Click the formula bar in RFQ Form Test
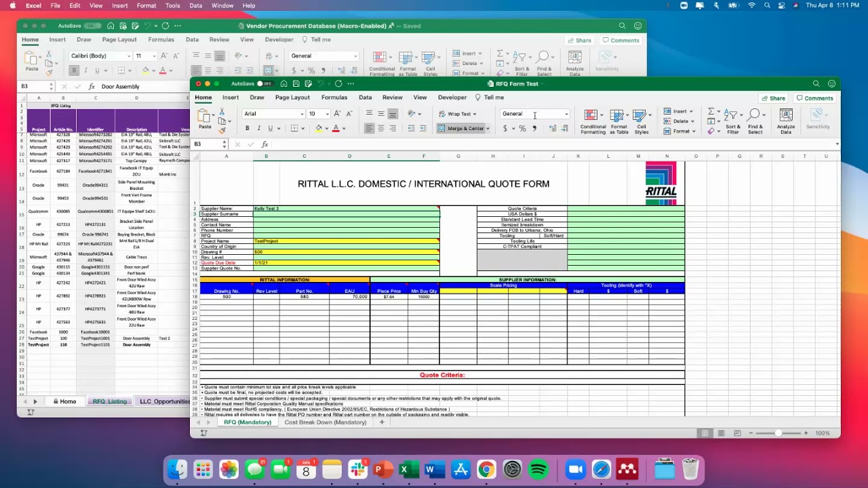Image resolution: width=868 pixels, height=488 pixels. tap(552, 144)
